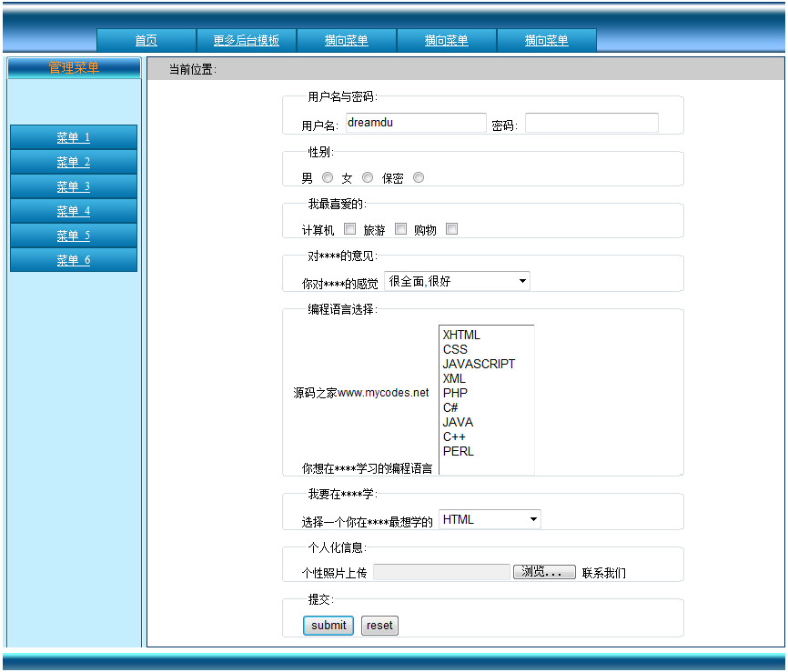Check the 旅游 checkbox
Image resolution: width=788 pixels, height=672 pixels.
[400, 229]
